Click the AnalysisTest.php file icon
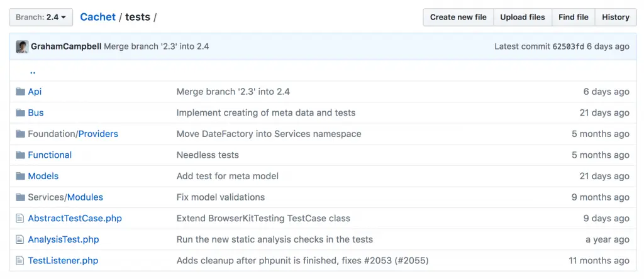Image resolution: width=644 pixels, height=279 pixels. [x=20, y=239]
